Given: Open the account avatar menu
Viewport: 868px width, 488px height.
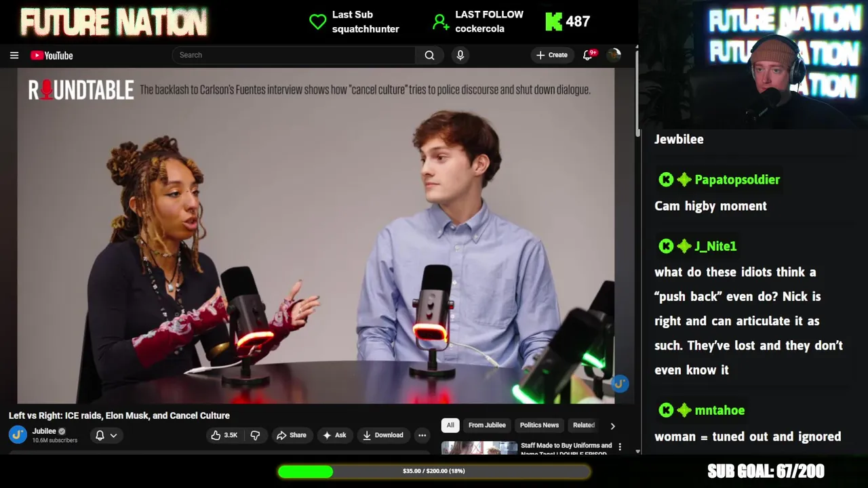Looking at the screenshot, I should (614, 55).
